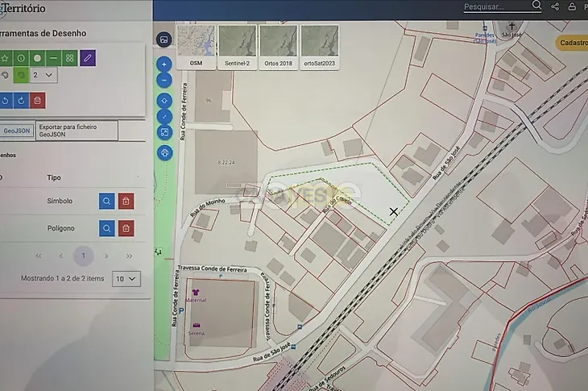Viewport: 588px width, 391px height.
Task: Click the Pesquisar search field
Action: coord(496,6)
